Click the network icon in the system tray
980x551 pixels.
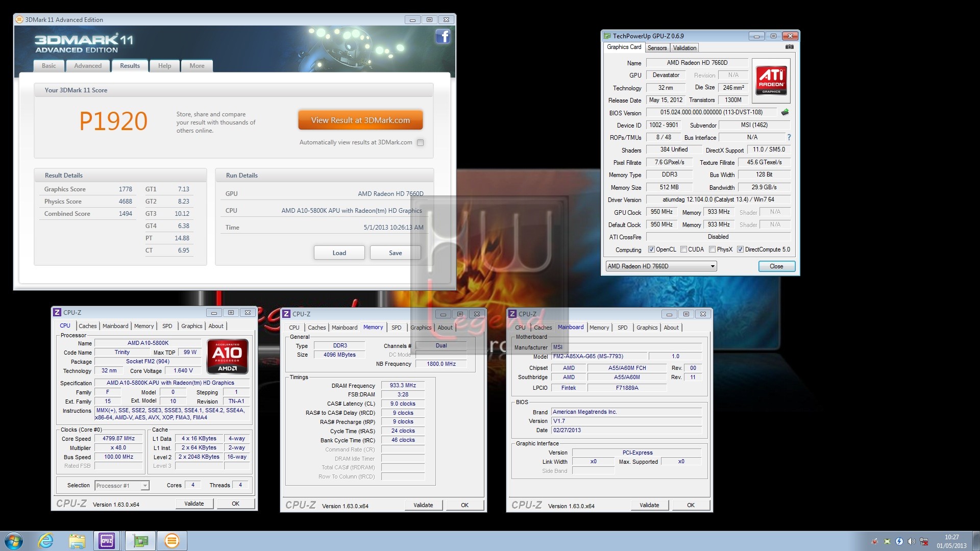(924, 541)
